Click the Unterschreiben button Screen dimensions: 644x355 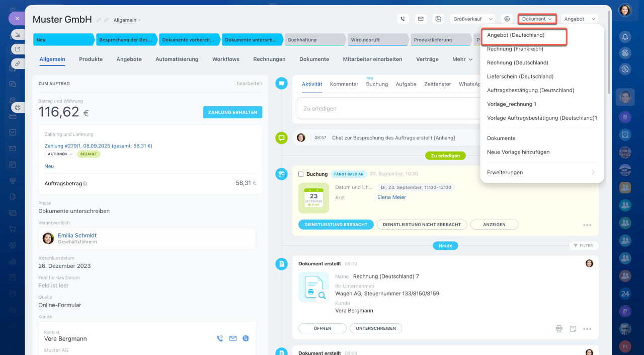coord(375,328)
